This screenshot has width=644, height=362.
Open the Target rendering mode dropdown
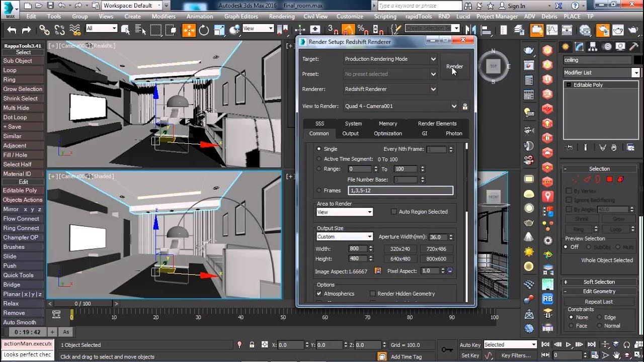390,59
